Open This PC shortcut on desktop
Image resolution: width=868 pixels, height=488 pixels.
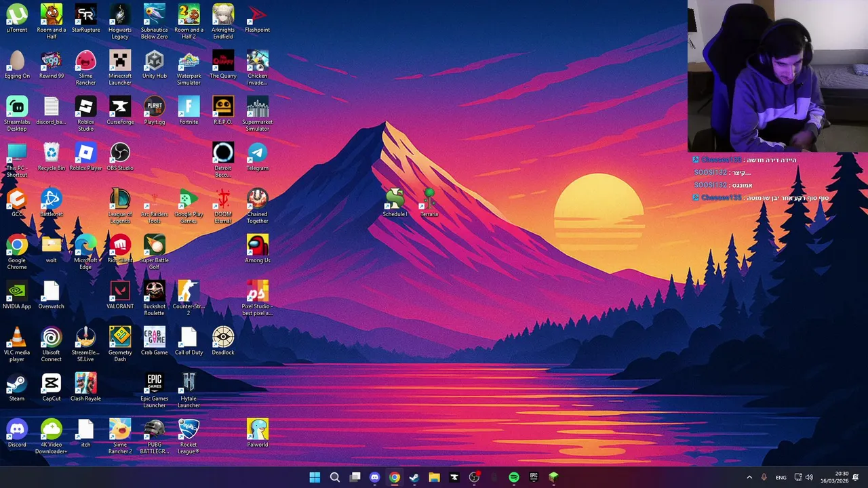click(17, 160)
